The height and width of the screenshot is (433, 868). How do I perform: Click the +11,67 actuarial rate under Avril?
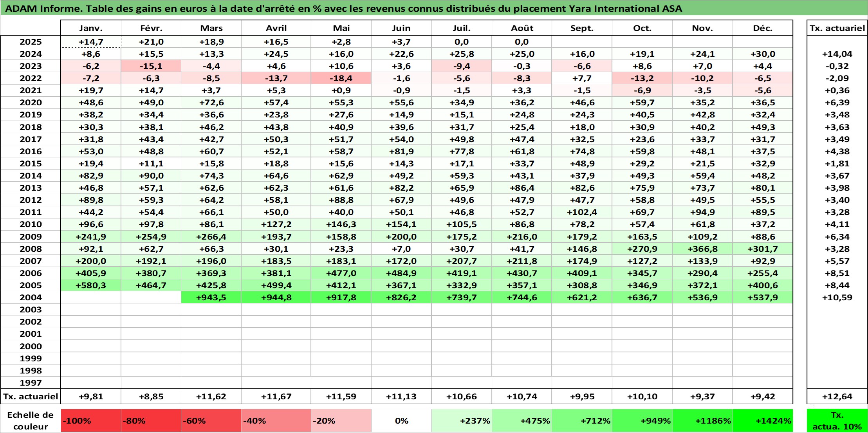(276, 397)
